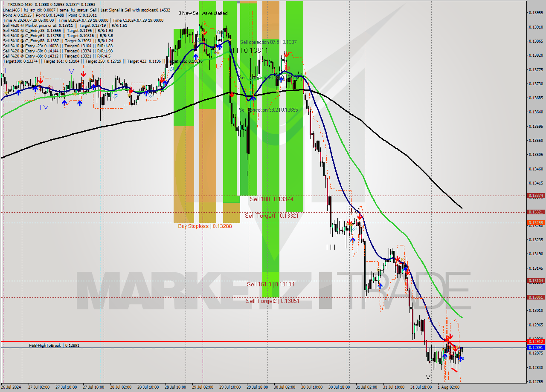The image size is (546, 392).
Task: Click '30 Jul 02:00' on the time axis
Action: [x=284, y=387]
